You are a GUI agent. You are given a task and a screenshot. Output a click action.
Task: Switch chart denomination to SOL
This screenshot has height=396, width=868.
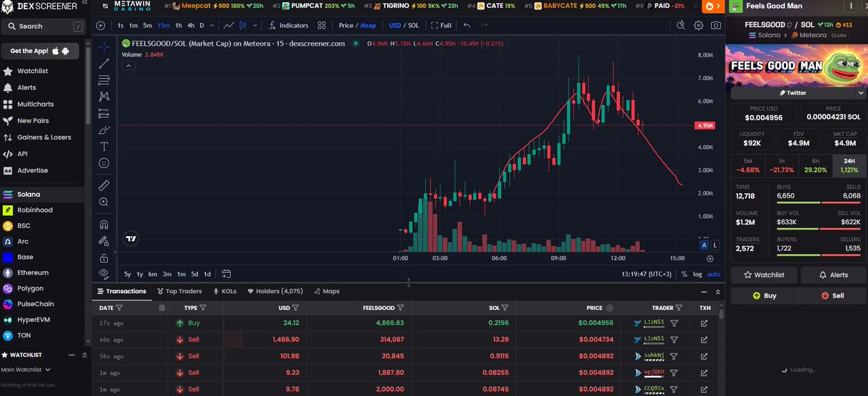coord(414,25)
